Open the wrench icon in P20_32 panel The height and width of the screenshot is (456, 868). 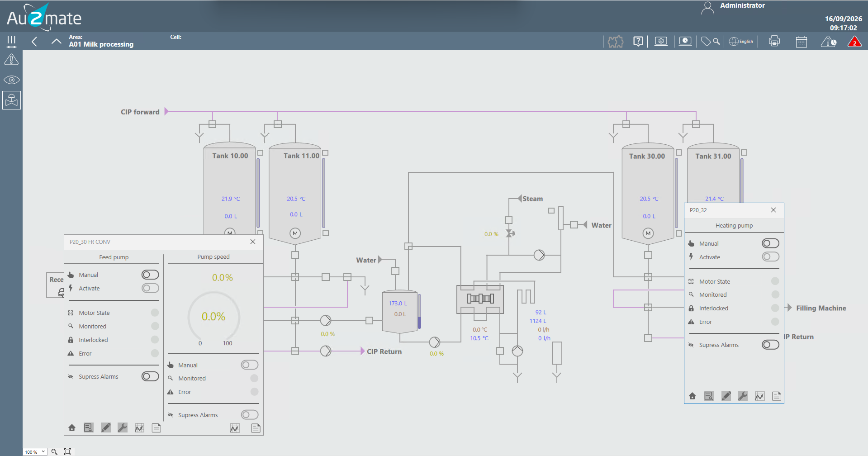(x=743, y=396)
